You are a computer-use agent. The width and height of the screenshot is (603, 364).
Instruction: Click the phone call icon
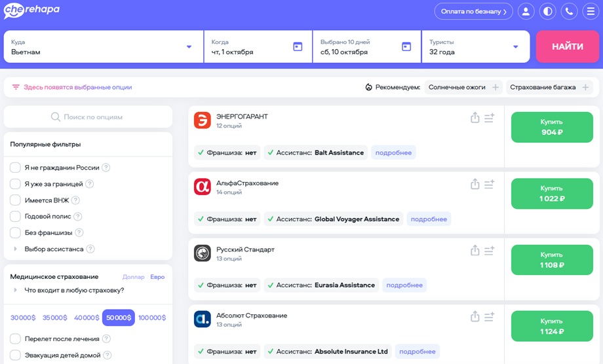[569, 12]
